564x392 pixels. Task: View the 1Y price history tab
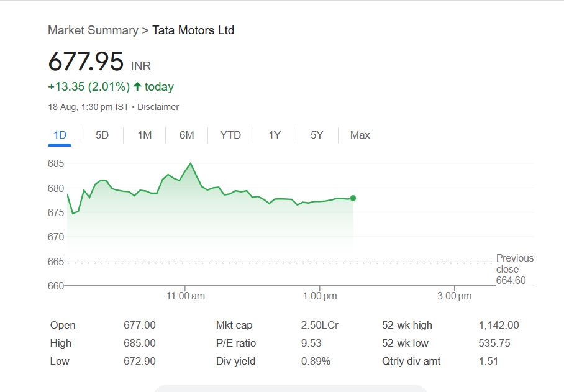275,135
